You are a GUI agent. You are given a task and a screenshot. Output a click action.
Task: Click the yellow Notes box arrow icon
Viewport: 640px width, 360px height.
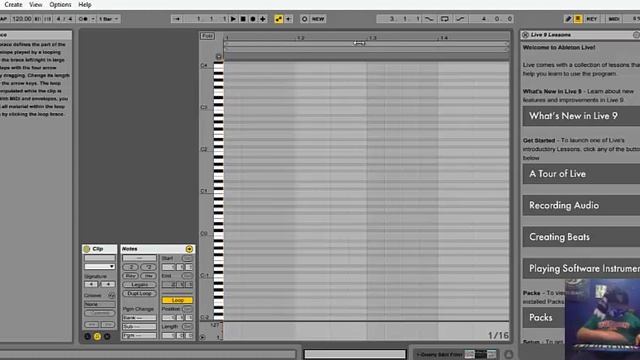click(x=189, y=249)
